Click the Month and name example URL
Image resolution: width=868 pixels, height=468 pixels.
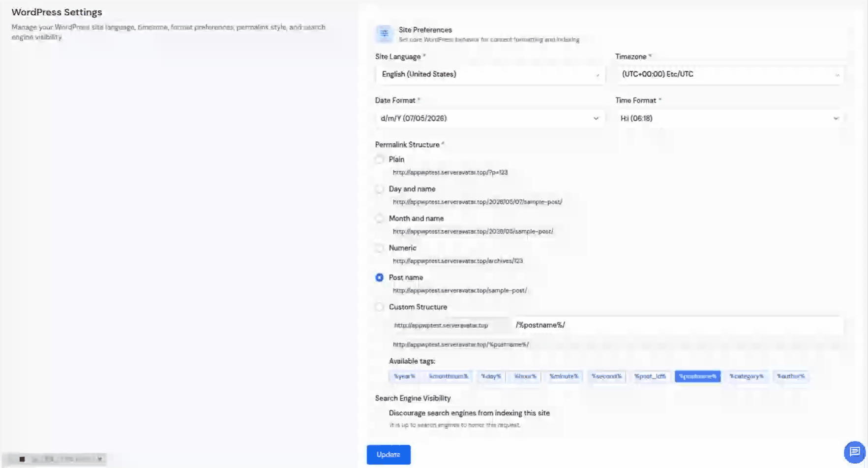tap(473, 232)
